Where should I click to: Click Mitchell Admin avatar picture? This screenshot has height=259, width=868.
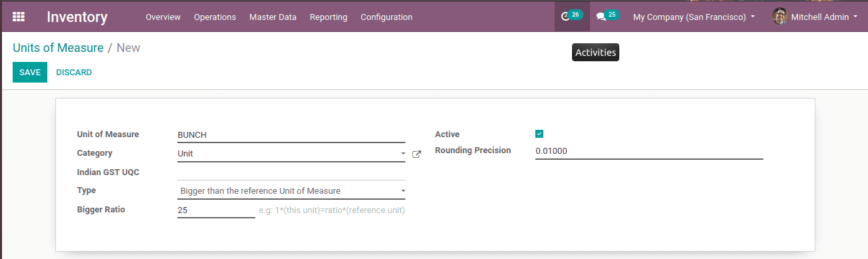click(780, 17)
